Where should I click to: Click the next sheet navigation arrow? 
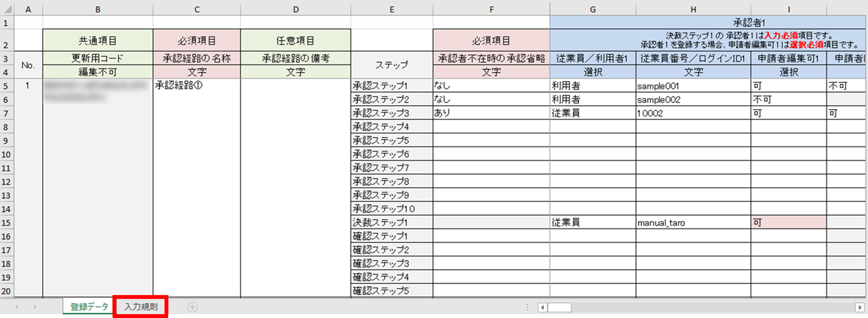tap(34, 307)
